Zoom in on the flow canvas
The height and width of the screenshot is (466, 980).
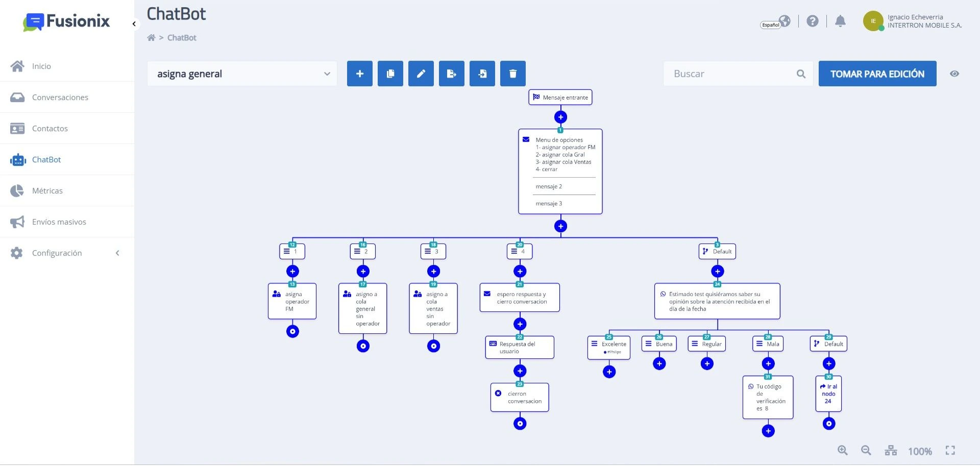pos(843,451)
